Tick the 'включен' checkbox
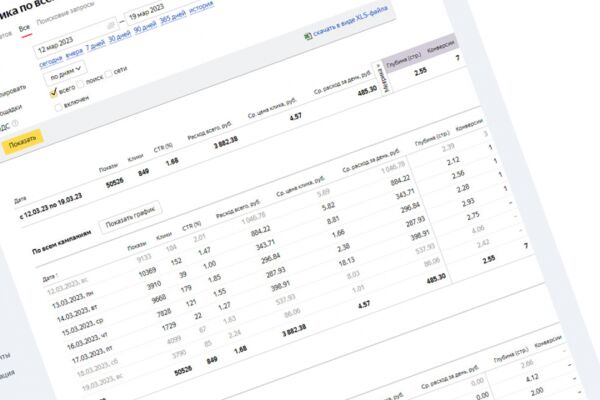The height and width of the screenshot is (400, 600). [59, 108]
